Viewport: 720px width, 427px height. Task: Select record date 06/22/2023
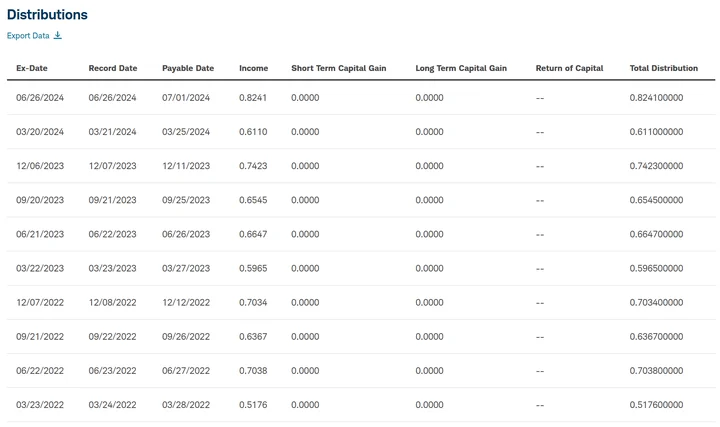(112, 234)
